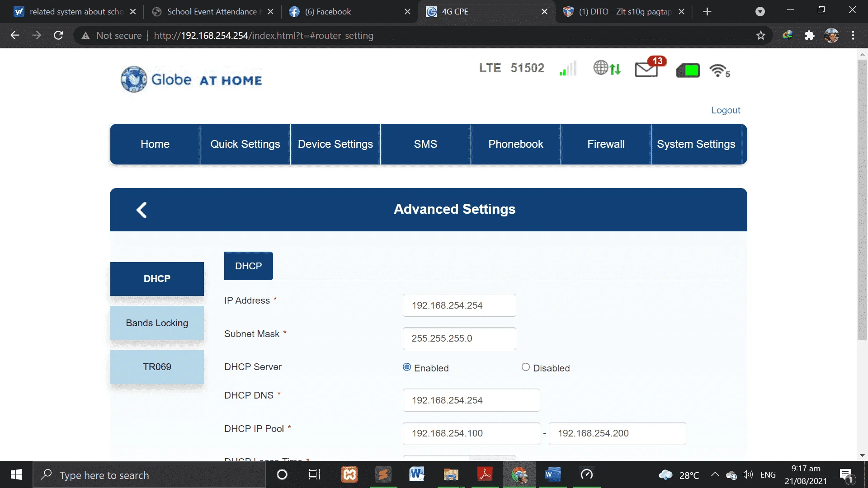868x488 pixels.
Task: Click the WiFi connected devices icon
Action: point(720,70)
